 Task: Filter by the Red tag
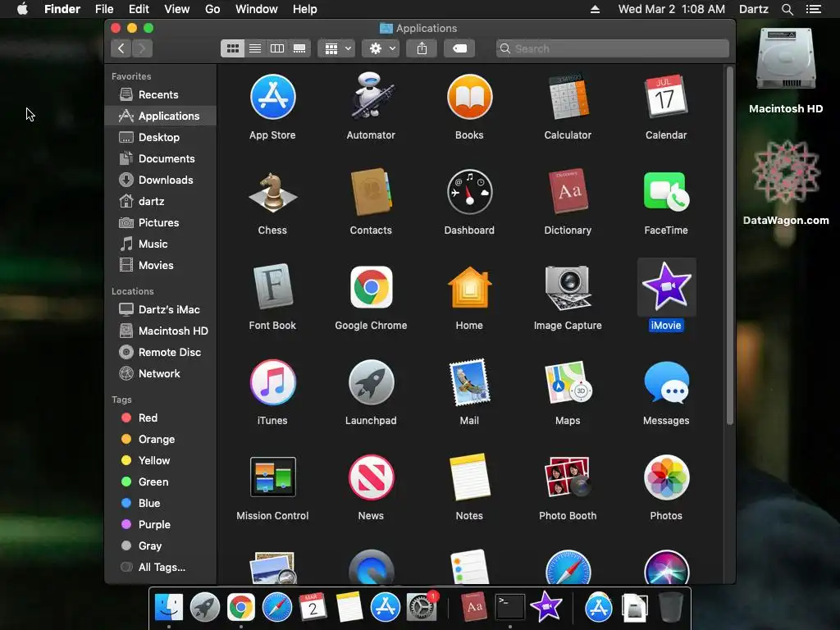(x=161, y=418)
